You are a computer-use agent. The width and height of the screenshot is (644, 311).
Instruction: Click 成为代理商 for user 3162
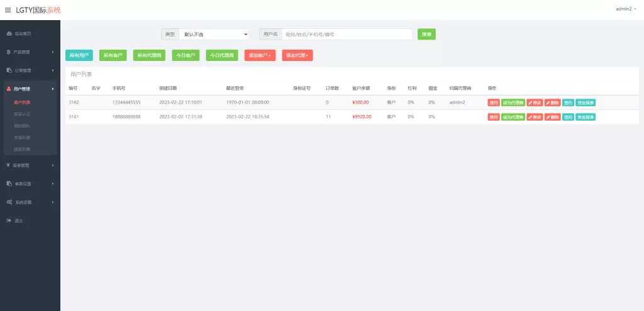(513, 102)
